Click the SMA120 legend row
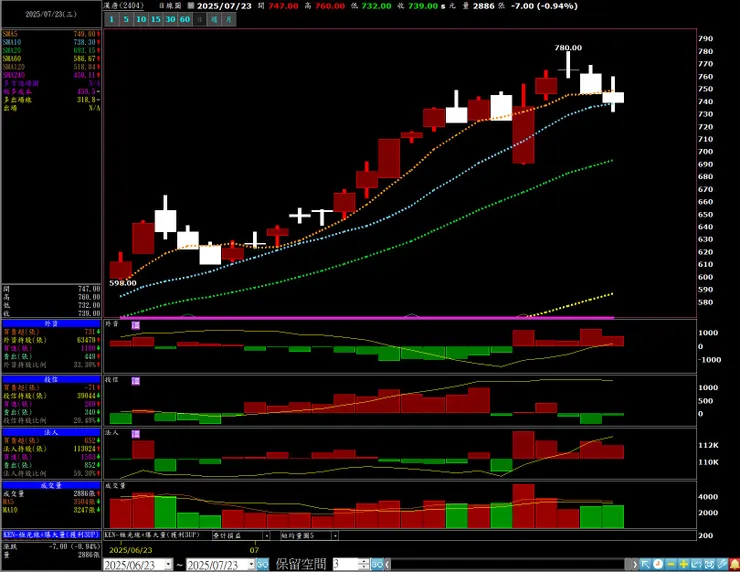 click(x=51, y=67)
